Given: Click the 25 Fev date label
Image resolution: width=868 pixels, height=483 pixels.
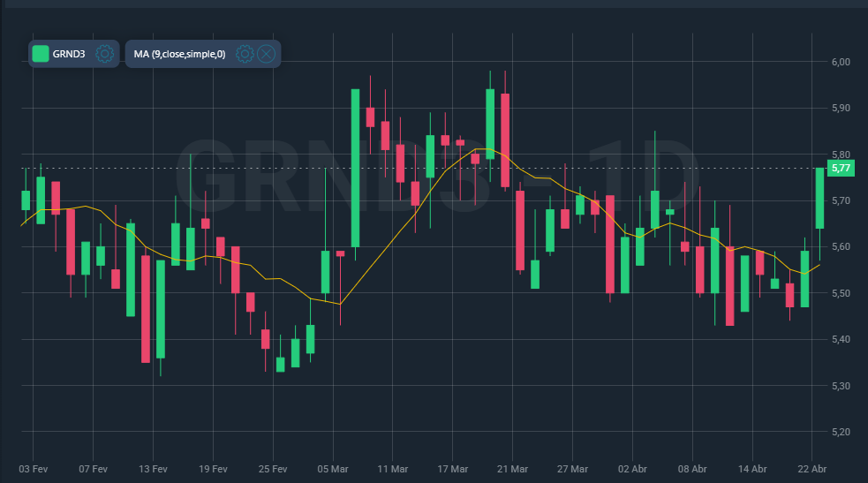Looking at the screenshot, I should (273, 469).
